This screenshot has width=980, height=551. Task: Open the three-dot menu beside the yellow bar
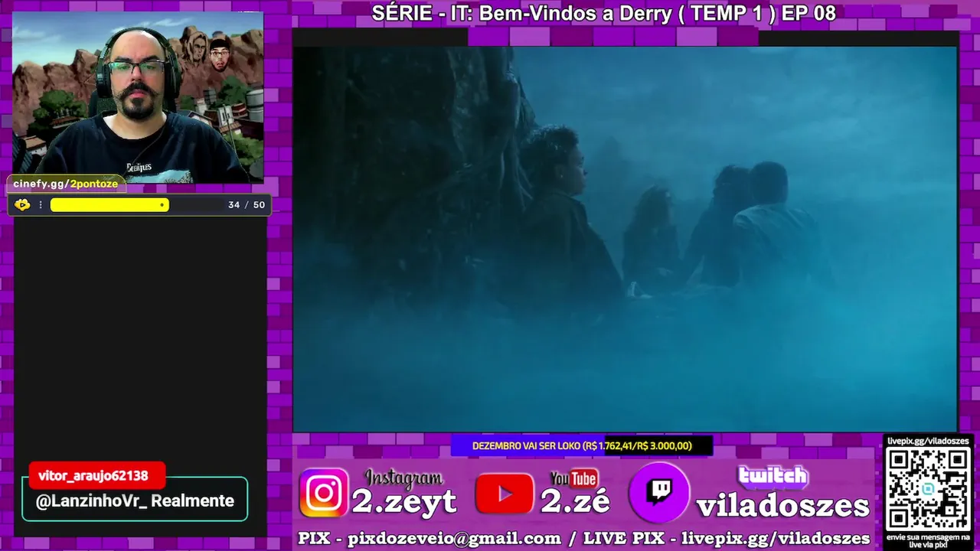41,205
